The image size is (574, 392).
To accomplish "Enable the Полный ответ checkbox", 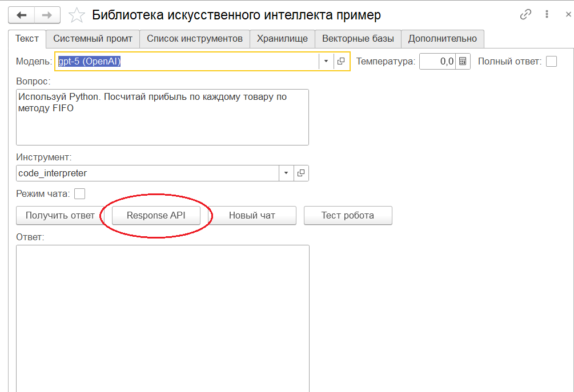I will [x=551, y=61].
